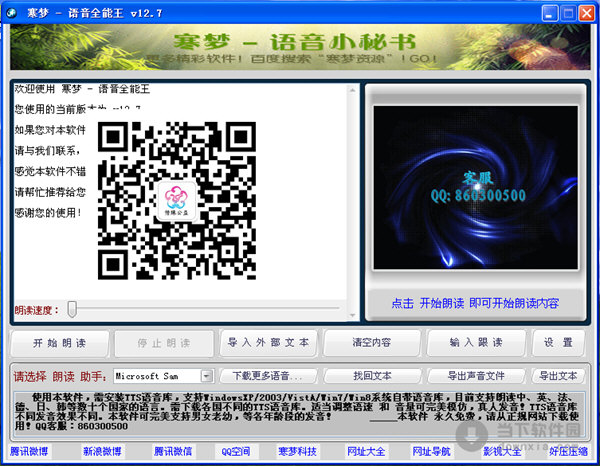Close the 语音全能王 window
Screen dimensions: 600x466
tap(587, 14)
